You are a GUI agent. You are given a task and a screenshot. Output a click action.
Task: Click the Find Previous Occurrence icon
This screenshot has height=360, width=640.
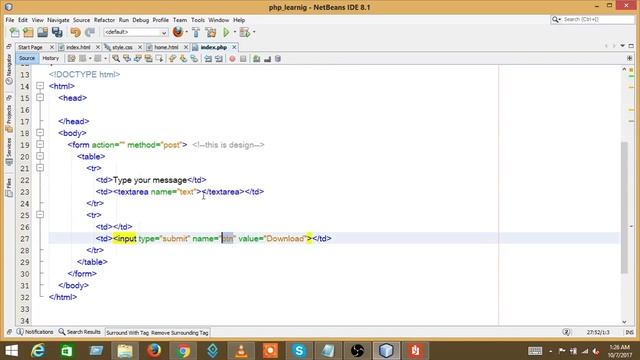click(x=127, y=59)
